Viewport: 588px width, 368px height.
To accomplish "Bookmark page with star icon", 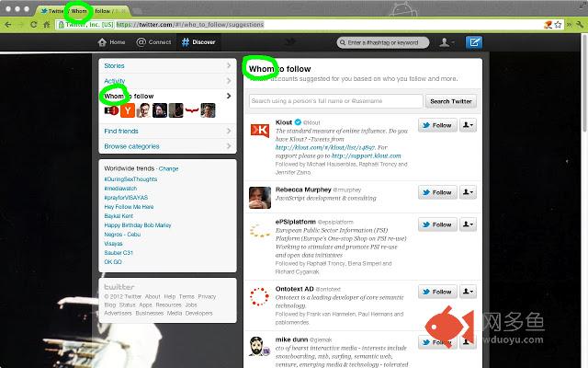I will tap(558, 25).
